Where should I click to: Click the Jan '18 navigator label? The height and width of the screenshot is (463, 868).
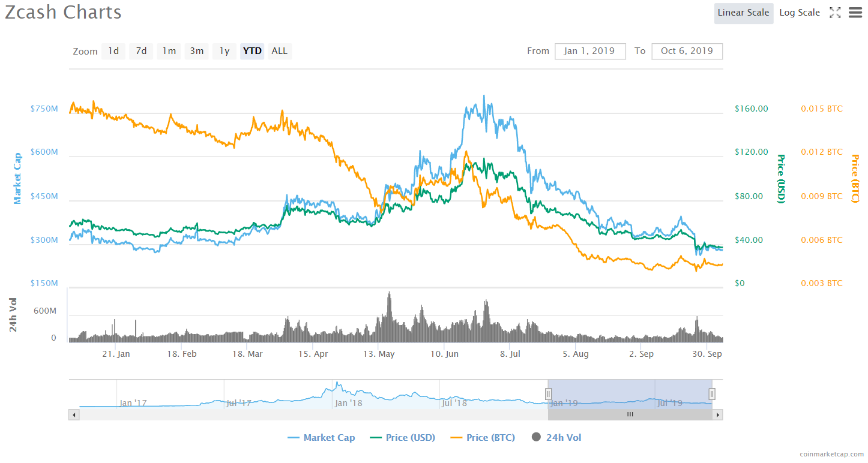(349, 402)
